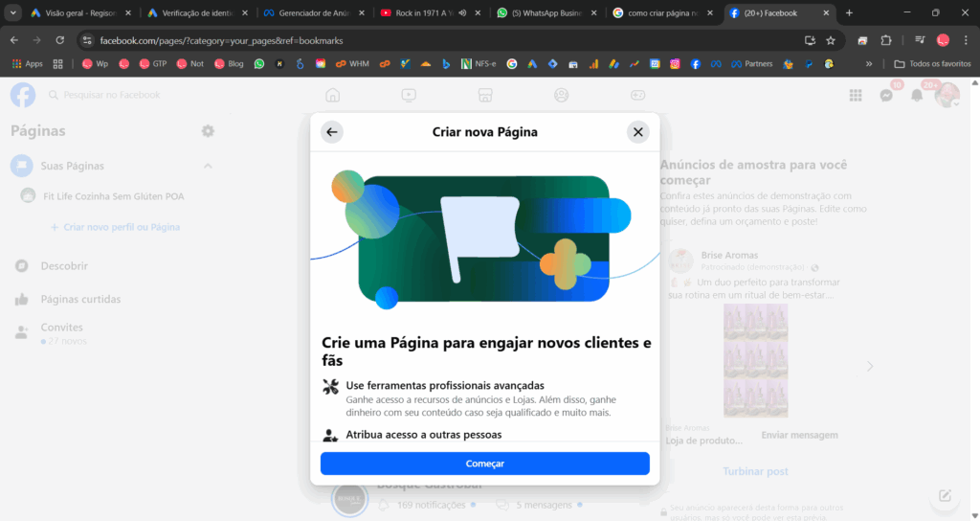The height and width of the screenshot is (521, 980).
Task: Click the browser back button
Action: (13, 40)
